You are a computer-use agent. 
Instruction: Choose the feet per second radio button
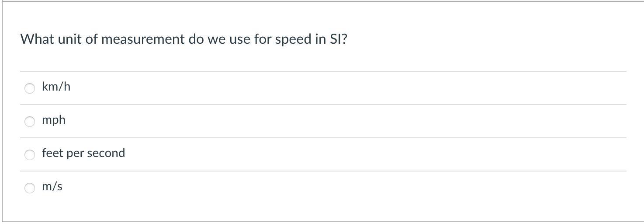(x=30, y=155)
